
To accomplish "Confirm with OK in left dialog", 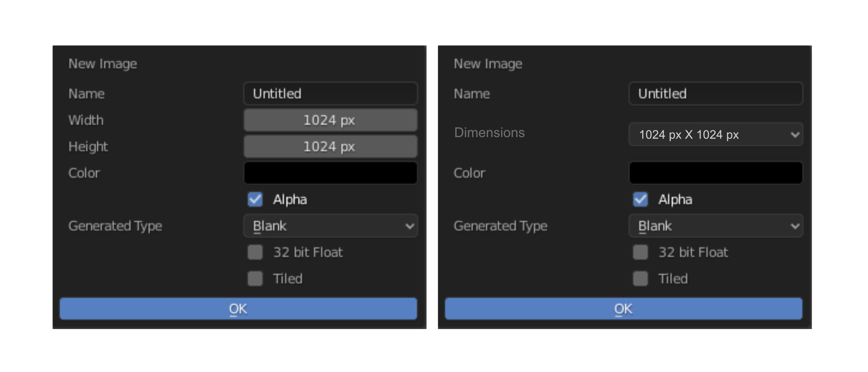I will pos(238,309).
